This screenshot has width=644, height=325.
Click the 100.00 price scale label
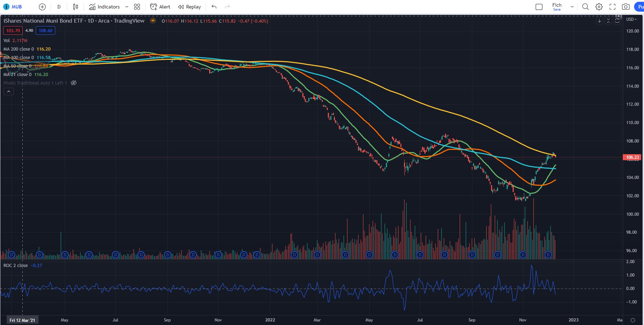point(632,214)
